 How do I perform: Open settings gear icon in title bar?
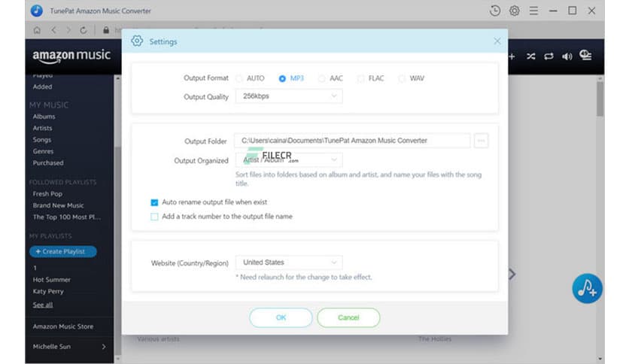tap(515, 11)
